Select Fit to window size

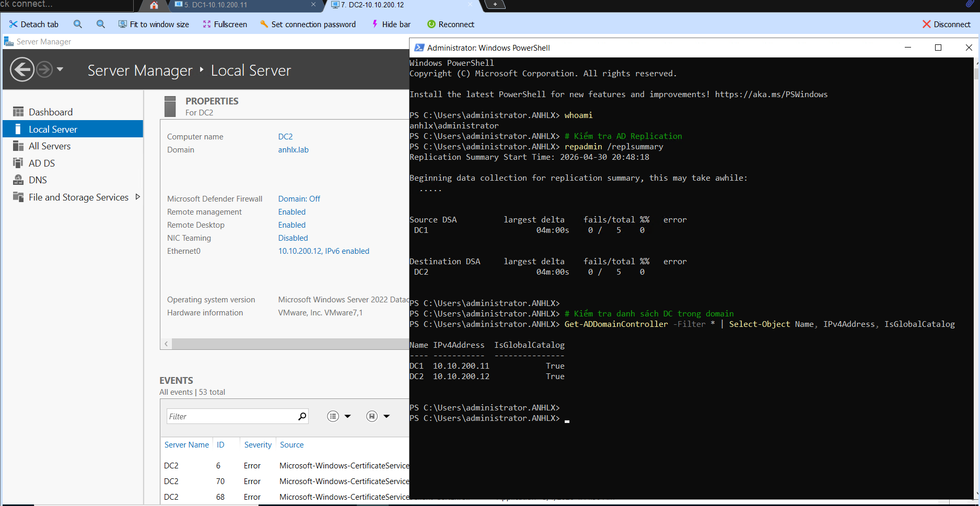click(x=154, y=24)
